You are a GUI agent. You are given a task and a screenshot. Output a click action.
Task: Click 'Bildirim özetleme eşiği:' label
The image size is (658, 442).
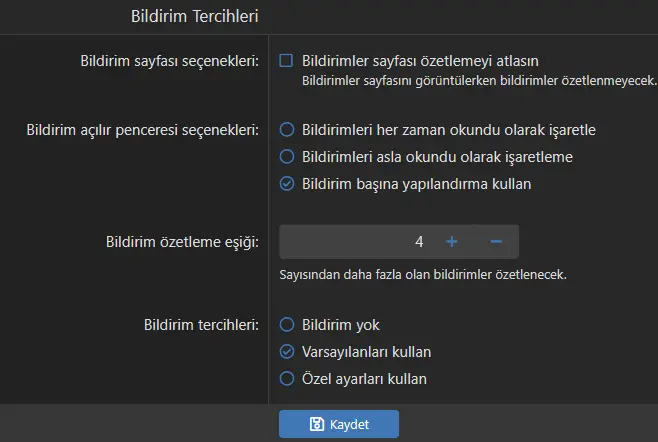183,242
